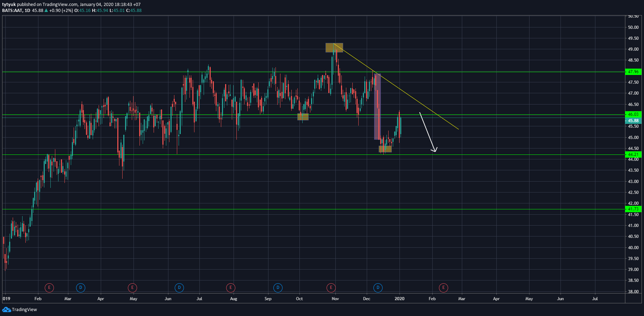
Task: Select the 47.96 green price level label
Action: [x=633, y=72]
